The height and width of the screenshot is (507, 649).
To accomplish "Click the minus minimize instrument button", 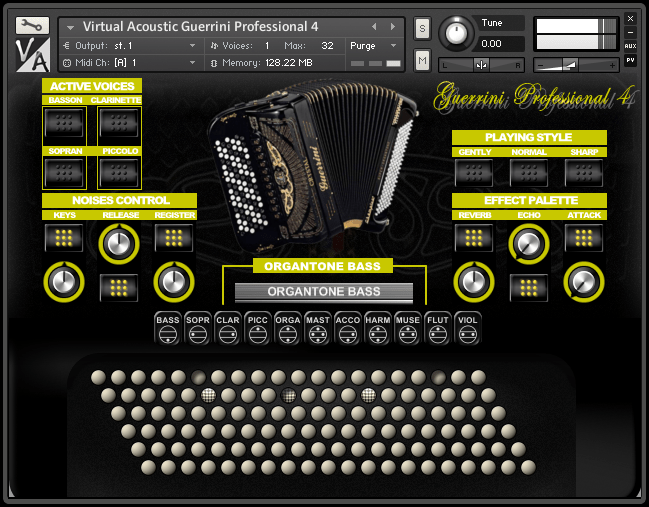I will [x=630, y=32].
